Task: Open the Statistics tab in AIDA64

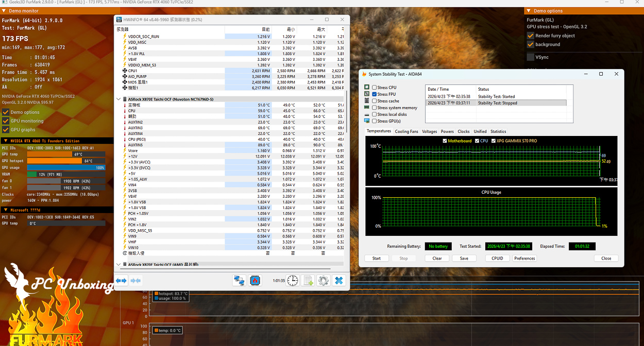Action: tap(498, 131)
